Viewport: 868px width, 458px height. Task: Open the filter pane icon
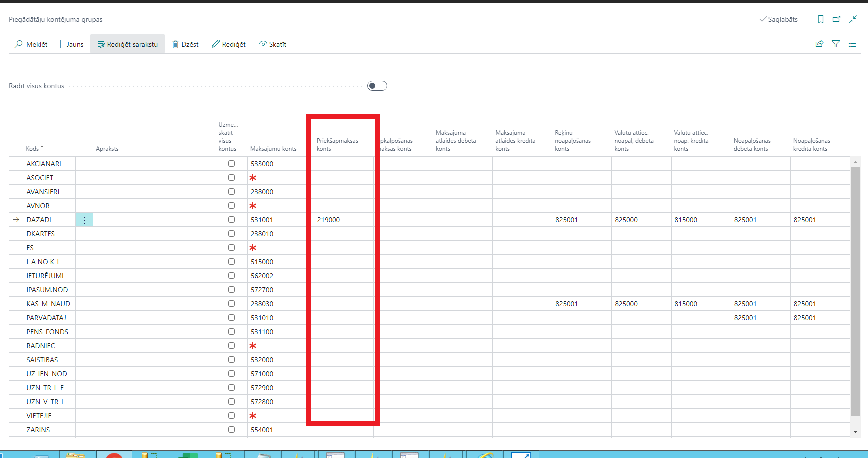[x=836, y=44]
